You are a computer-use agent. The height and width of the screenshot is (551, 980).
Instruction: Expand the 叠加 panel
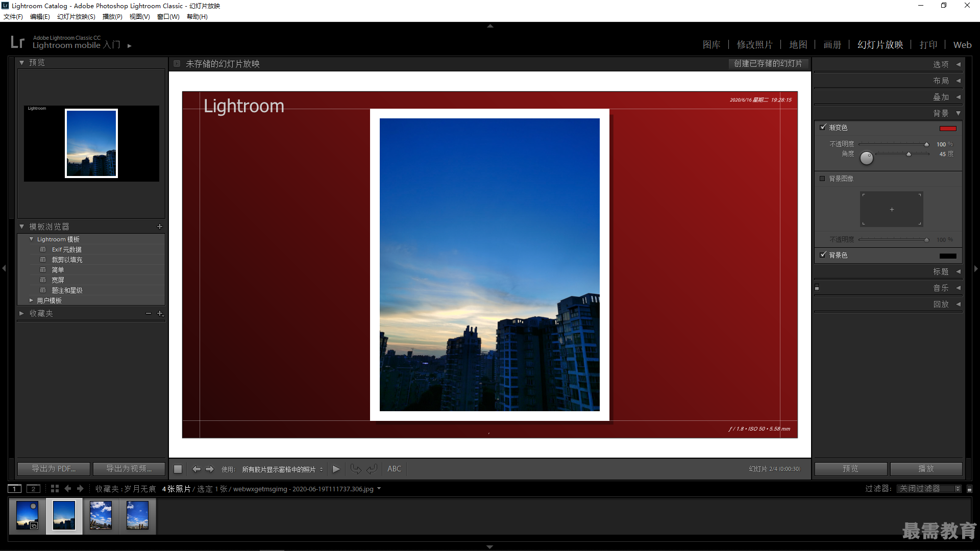958,97
